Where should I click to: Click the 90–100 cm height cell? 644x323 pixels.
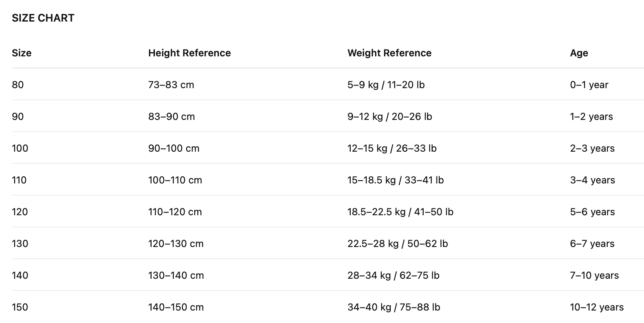click(x=173, y=148)
